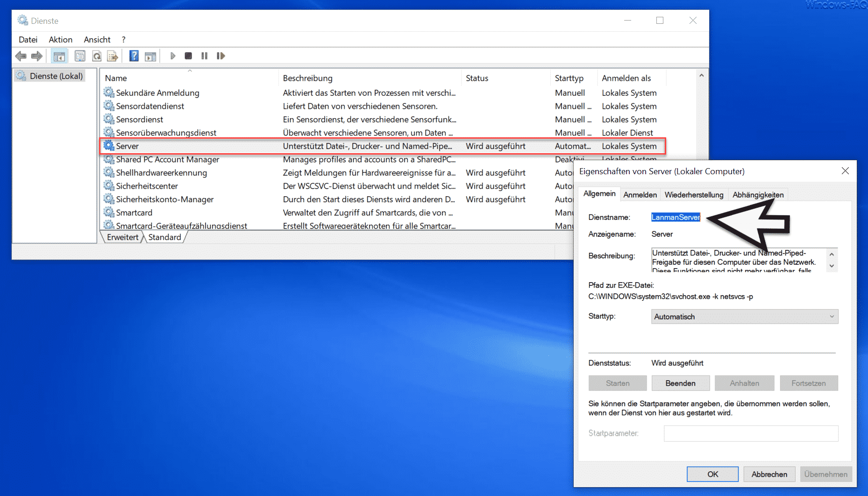Select the Sicherheitscenter service row

[x=147, y=186]
